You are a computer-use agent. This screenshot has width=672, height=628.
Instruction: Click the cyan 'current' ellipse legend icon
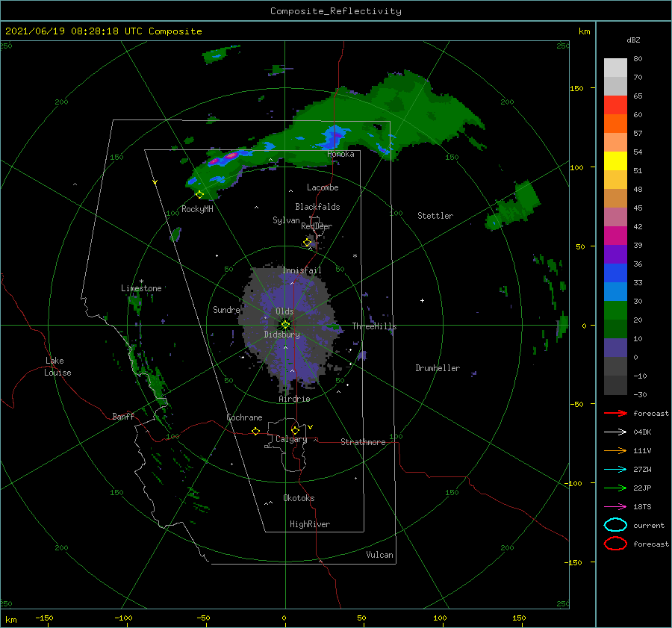(615, 525)
